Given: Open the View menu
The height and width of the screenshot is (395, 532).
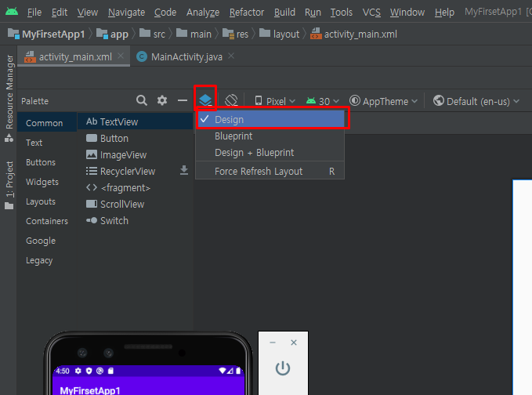Looking at the screenshot, I should tap(88, 13).
